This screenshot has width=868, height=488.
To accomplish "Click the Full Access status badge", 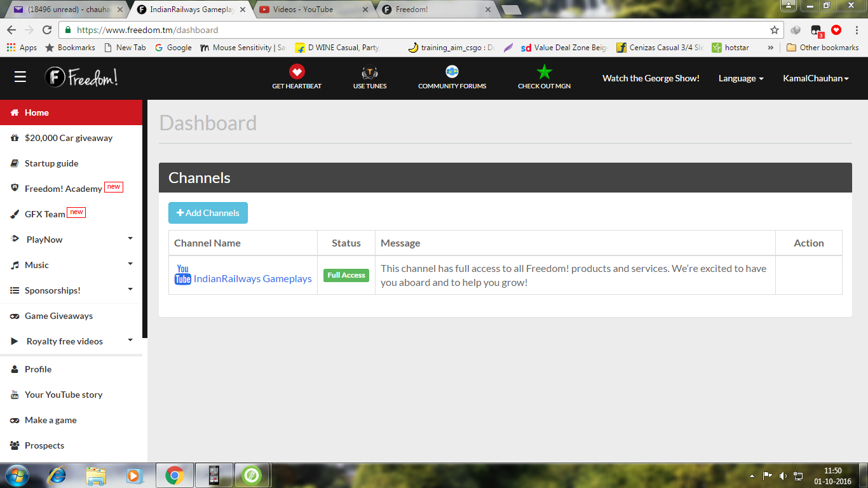I will pos(346,275).
